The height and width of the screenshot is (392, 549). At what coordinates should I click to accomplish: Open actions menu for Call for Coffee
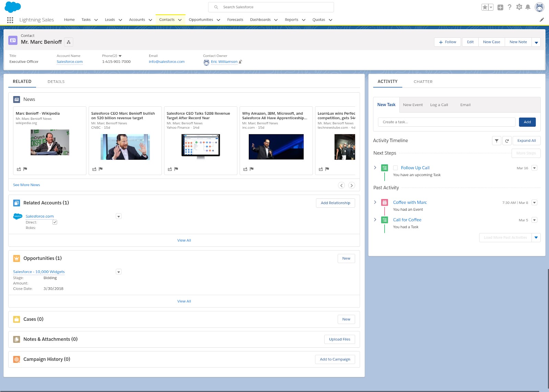[534, 220]
